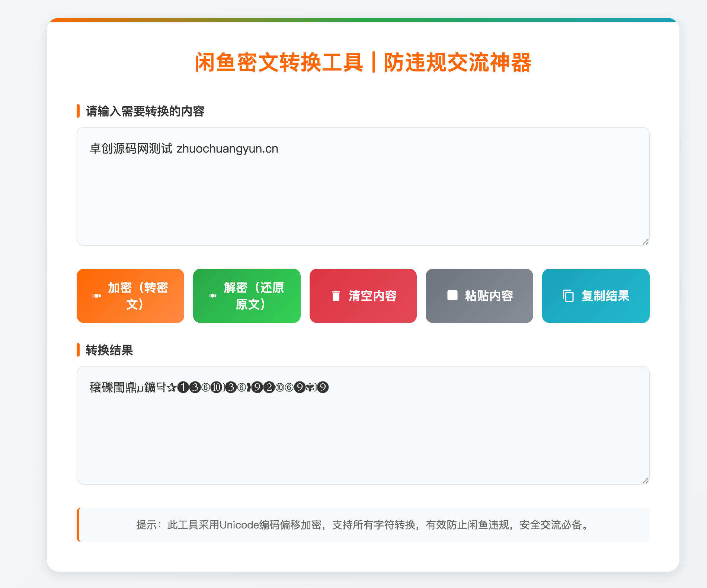Click the orange accent bar in the tip box
This screenshot has width=707, height=588.
pyautogui.click(x=78, y=525)
